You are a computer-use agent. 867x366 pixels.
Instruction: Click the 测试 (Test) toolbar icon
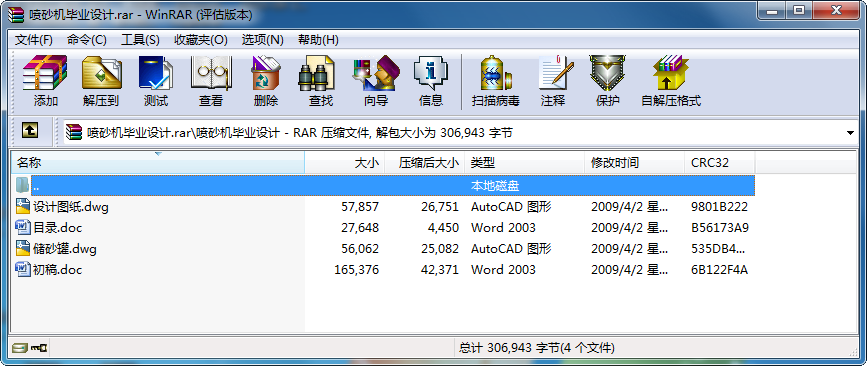(x=155, y=73)
